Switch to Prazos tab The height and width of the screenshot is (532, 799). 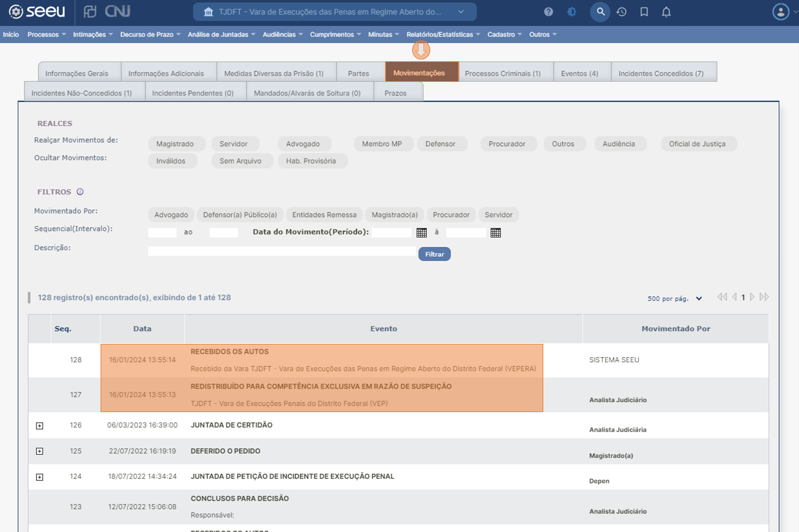pos(398,92)
